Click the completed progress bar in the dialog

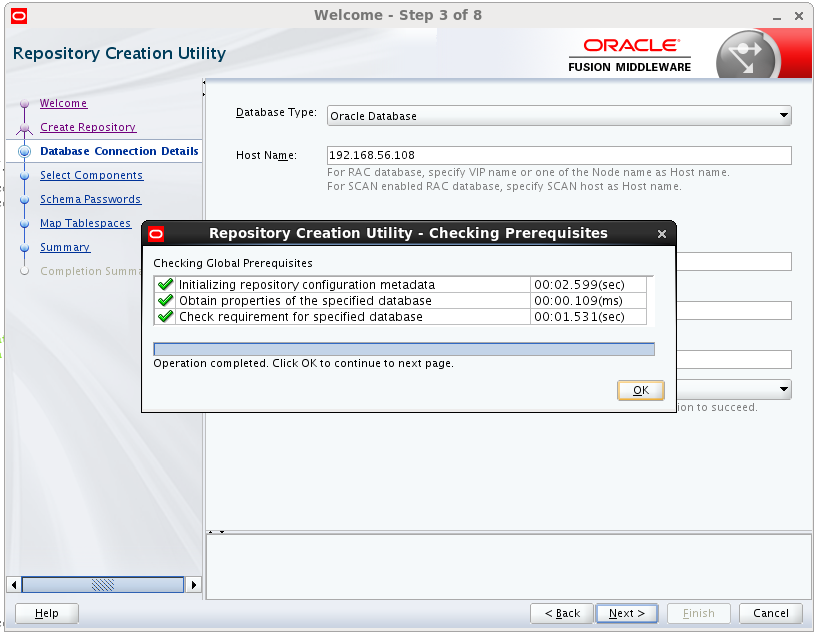[x=404, y=349]
